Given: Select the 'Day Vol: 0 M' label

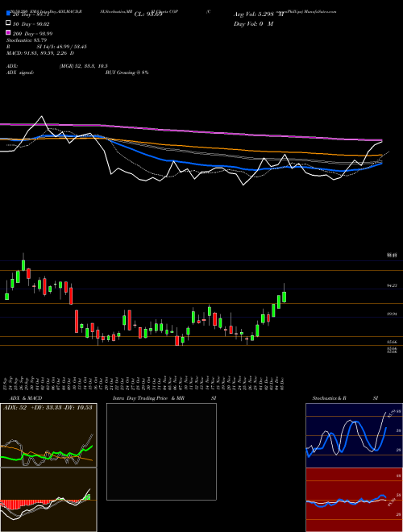Looking at the screenshot, I should point(253,23).
